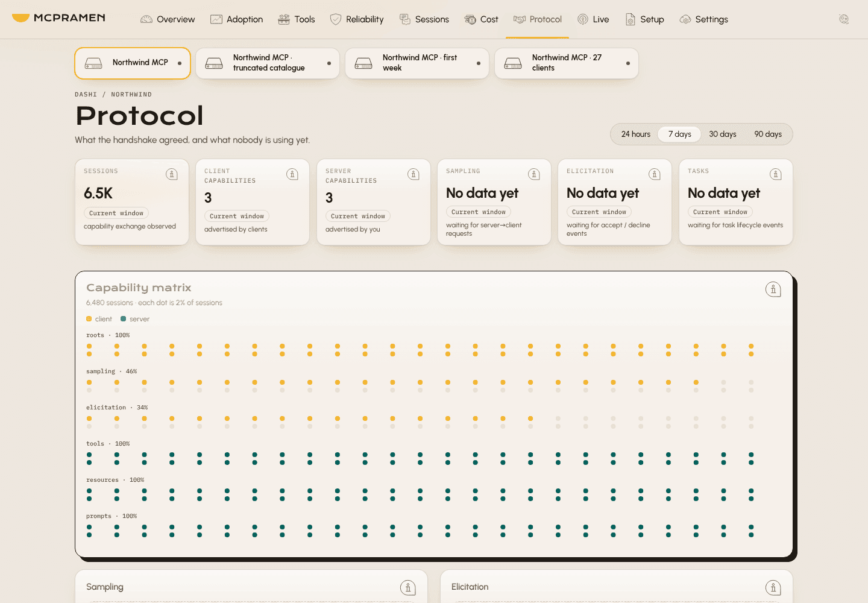Show info for the Sessions card
The width and height of the screenshot is (868, 603).
coord(172,174)
